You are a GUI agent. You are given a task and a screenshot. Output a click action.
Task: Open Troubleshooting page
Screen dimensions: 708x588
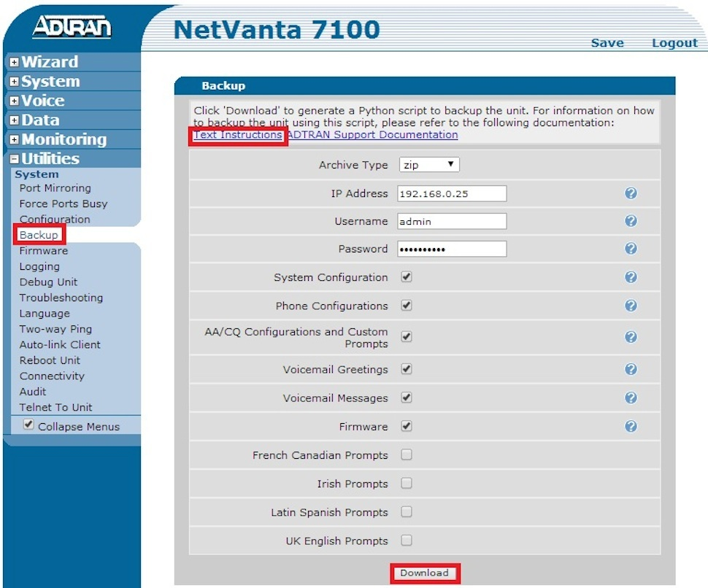[x=61, y=298]
